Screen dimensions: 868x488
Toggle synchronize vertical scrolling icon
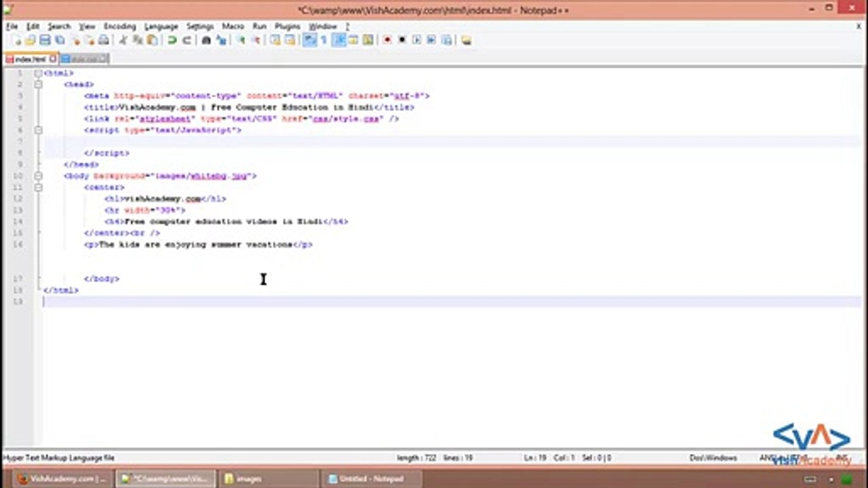pyautogui.click(x=275, y=40)
